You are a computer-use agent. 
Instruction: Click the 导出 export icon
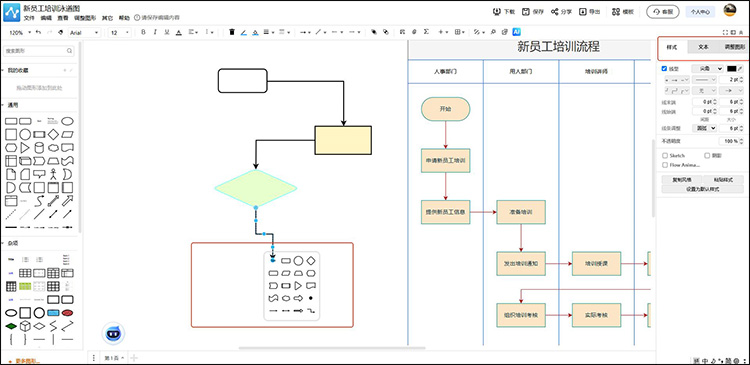pos(583,11)
